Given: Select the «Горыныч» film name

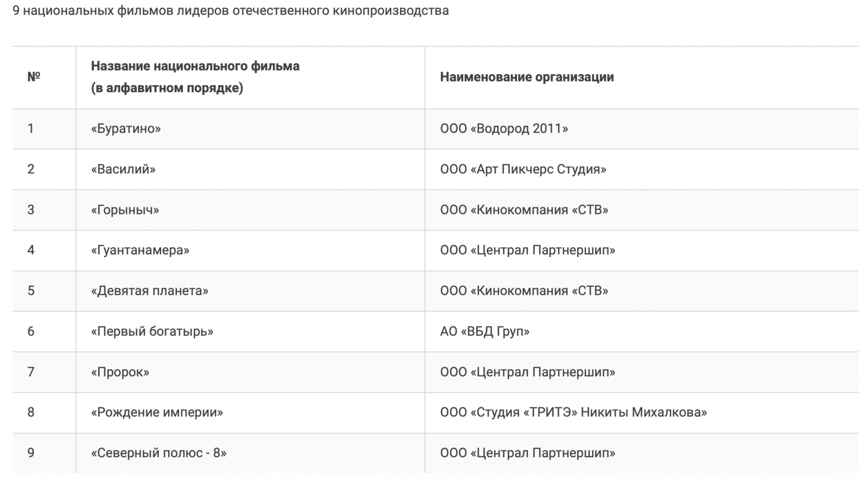Looking at the screenshot, I should pyautogui.click(x=125, y=210).
